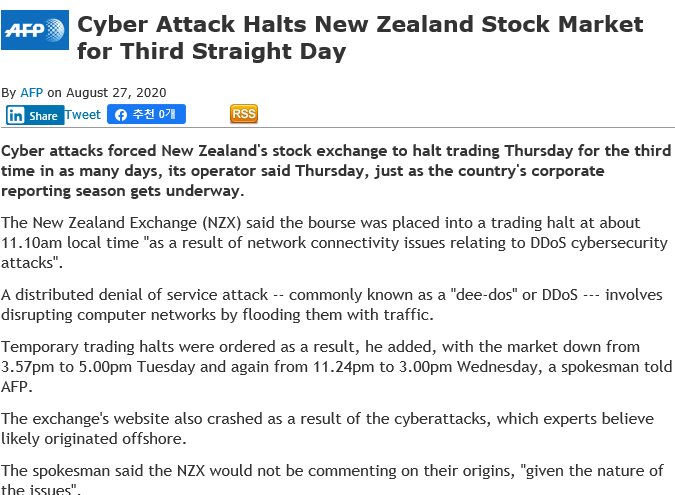Open the orange RSS feed icon
Viewport: 675px width, 495px height.
244,114
